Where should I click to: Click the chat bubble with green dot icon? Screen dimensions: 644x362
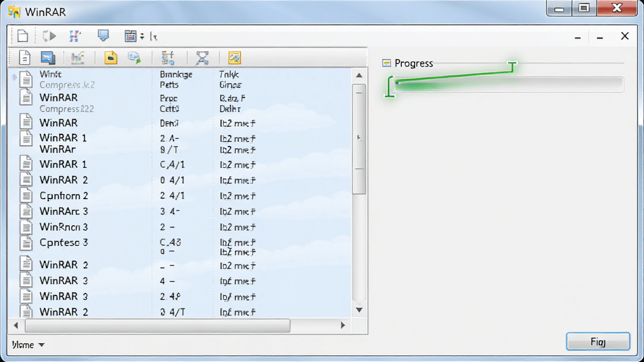pos(135,58)
